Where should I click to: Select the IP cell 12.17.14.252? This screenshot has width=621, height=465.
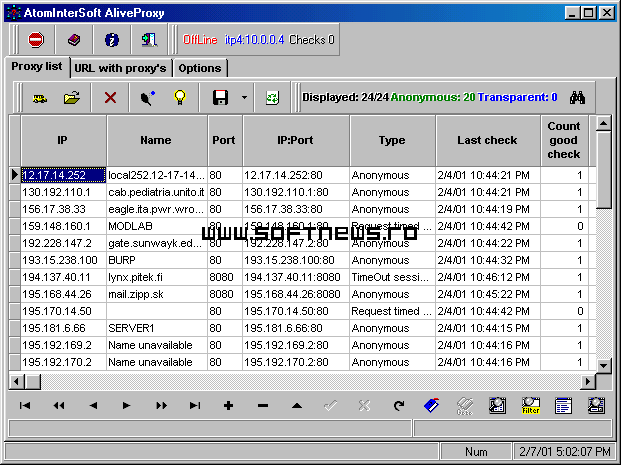(63, 175)
